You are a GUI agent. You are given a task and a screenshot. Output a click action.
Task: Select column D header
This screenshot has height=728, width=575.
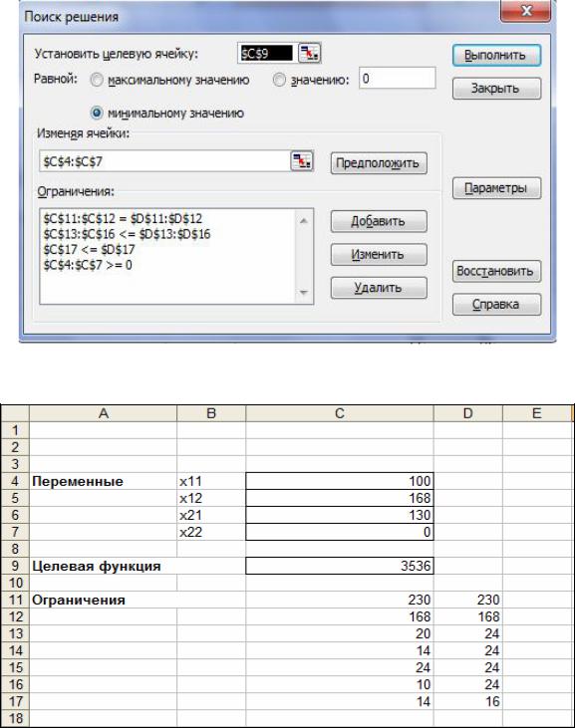468,413
